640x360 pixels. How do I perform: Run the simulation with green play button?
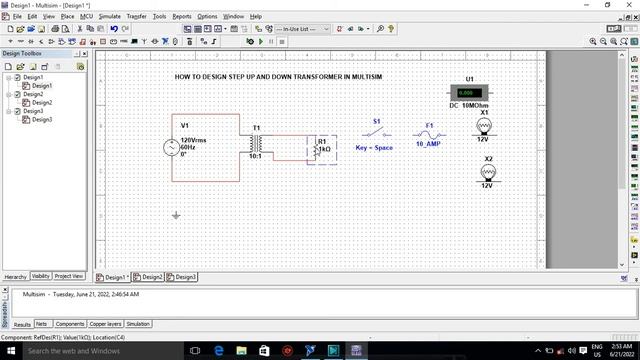pos(261,42)
